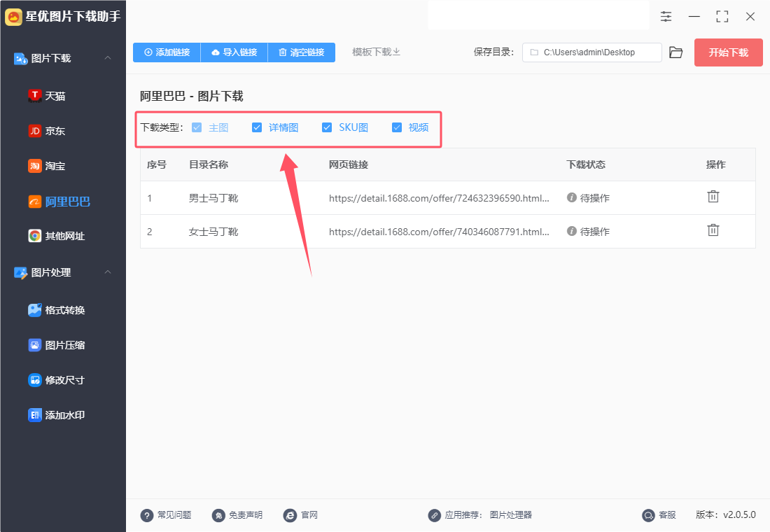Viewport: 770px width, 532px height.
Task: Minimize the application window
Action: [694, 17]
